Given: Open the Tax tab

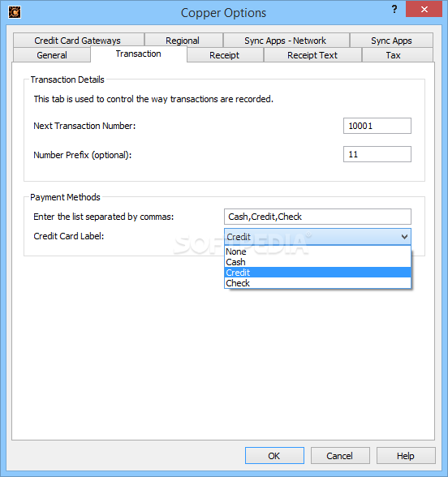Looking at the screenshot, I should pyautogui.click(x=397, y=55).
